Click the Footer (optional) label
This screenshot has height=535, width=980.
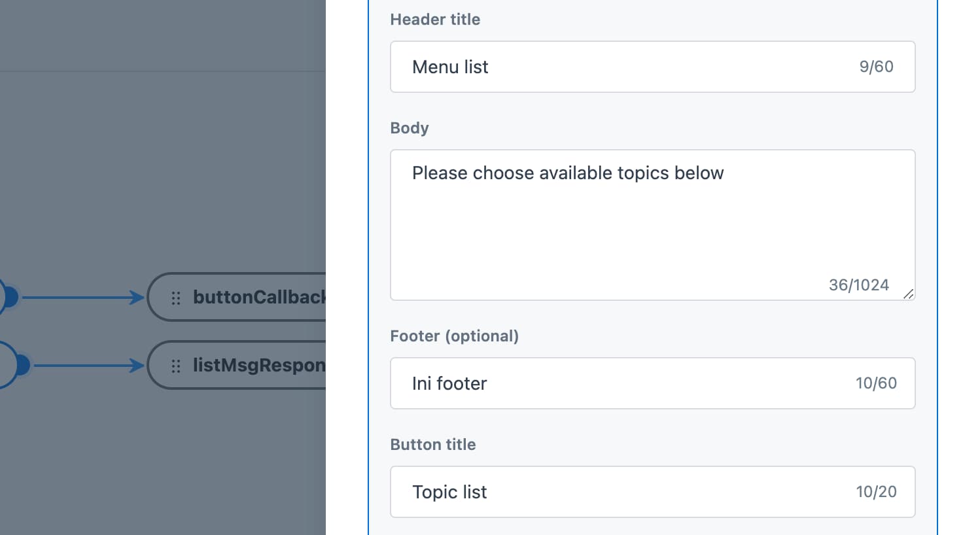(x=455, y=336)
